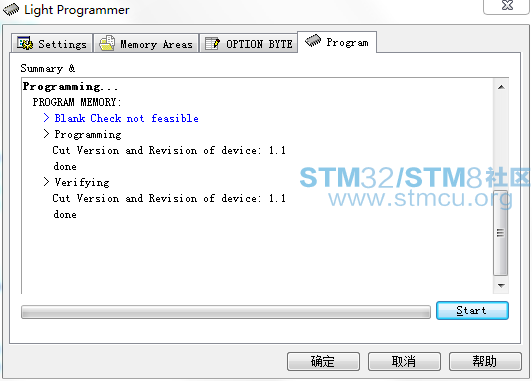The height and width of the screenshot is (381, 532).
Task: Close the Light Programmer window
Action: 507,6
